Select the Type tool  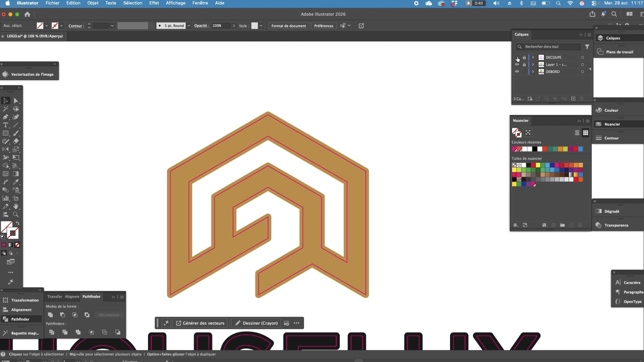click(x=5, y=125)
